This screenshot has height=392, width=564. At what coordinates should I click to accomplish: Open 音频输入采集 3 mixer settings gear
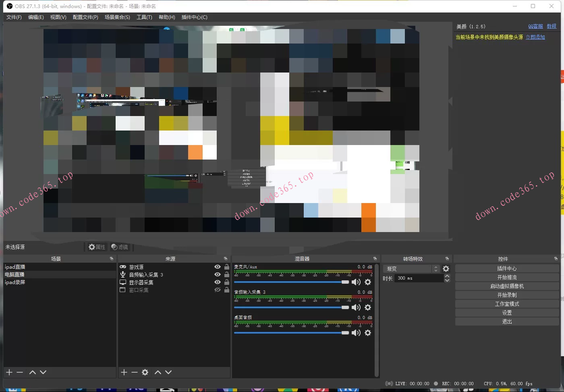tap(368, 307)
